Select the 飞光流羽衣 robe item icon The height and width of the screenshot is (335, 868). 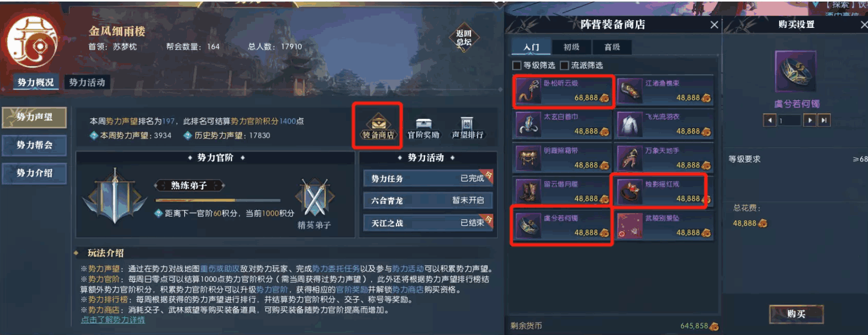(x=629, y=125)
